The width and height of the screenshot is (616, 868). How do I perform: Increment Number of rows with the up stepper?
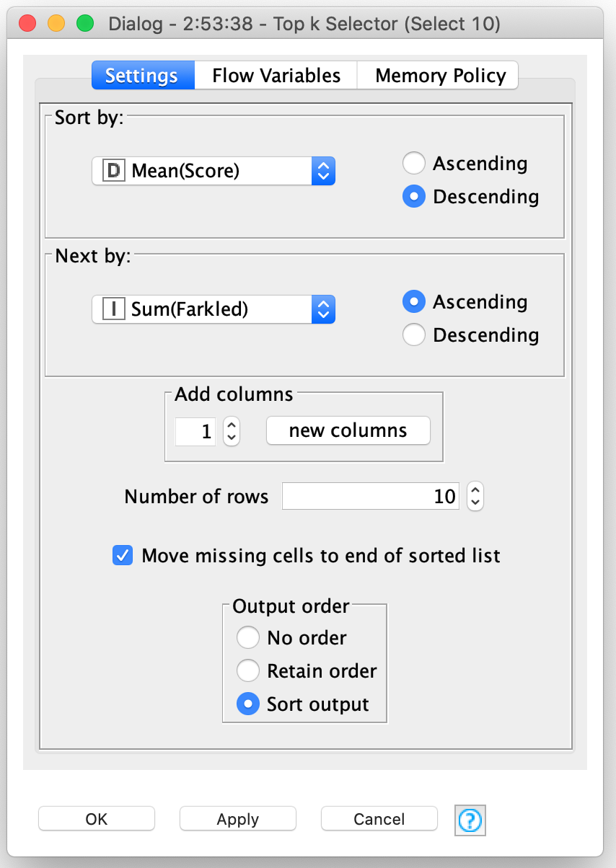point(475,490)
